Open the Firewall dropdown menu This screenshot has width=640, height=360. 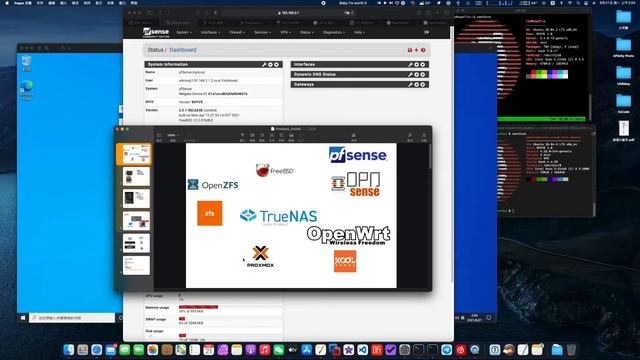pyautogui.click(x=237, y=32)
